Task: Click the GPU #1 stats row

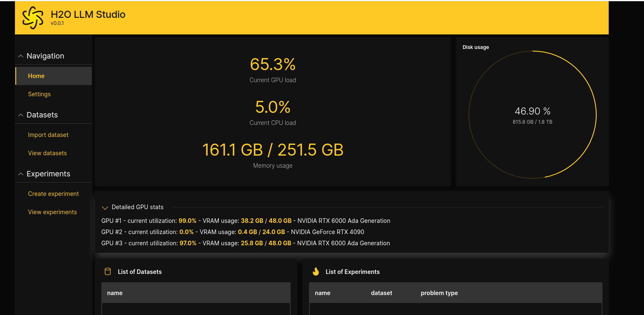Action: pyautogui.click(x=246, y=221)
